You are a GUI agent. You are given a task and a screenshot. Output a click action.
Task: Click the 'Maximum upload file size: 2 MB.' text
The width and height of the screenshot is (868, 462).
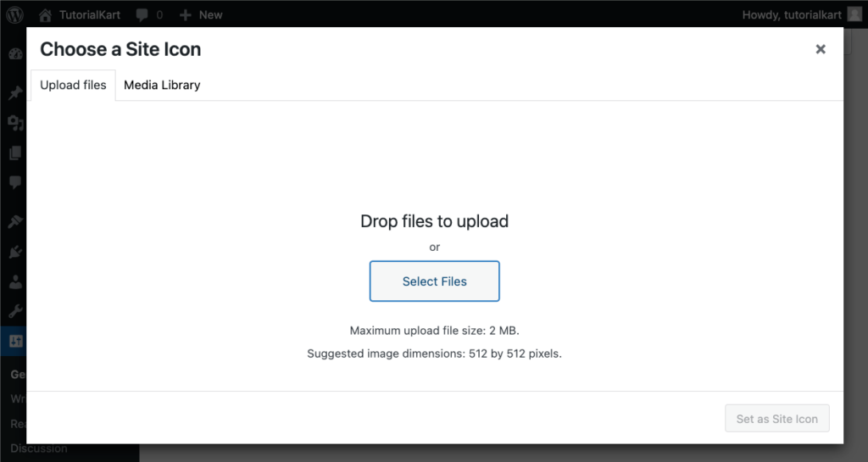435,331
